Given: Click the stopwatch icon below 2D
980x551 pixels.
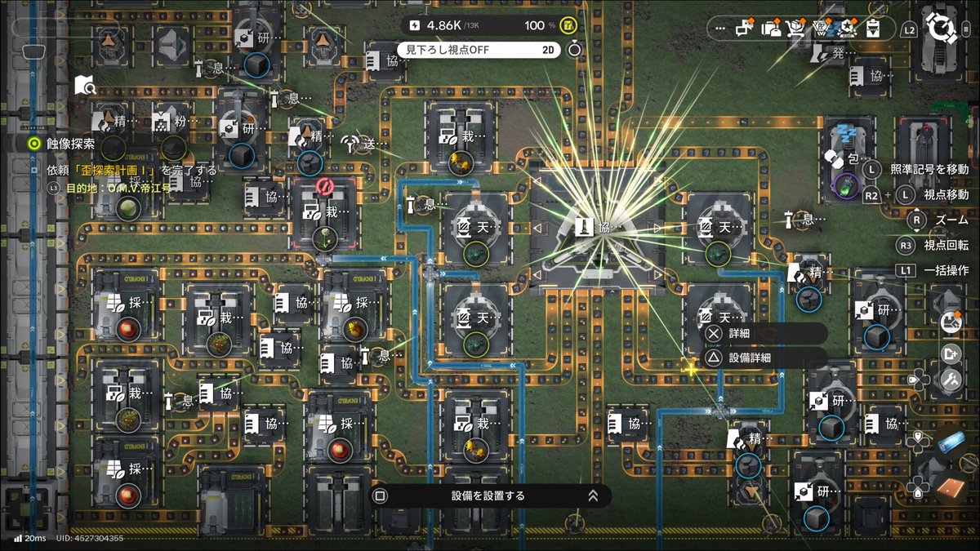Looking at the screenshot, I should coord(575,49).
